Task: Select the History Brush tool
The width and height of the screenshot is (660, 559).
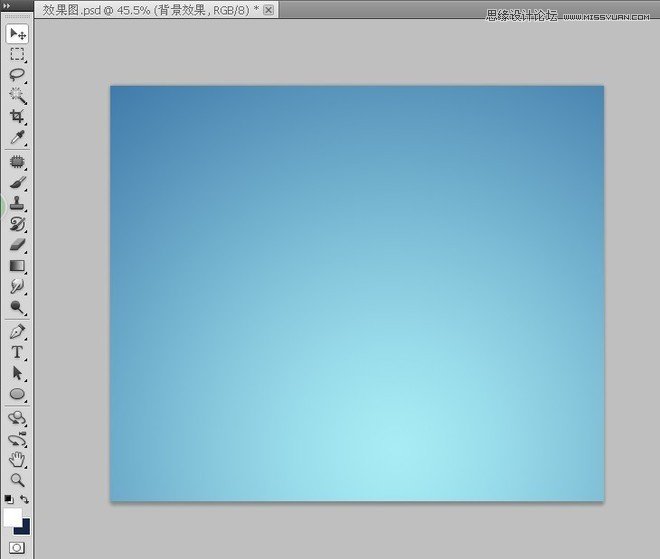Action: (17, 224)
